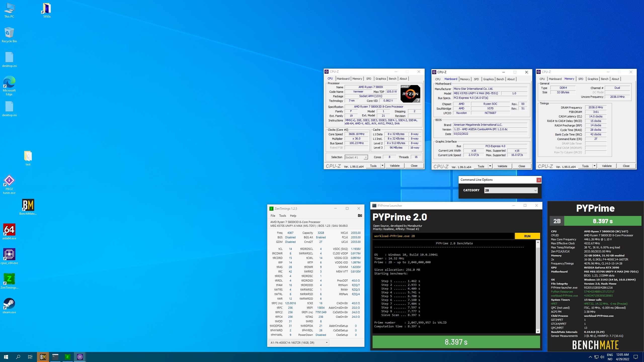Select BenchMate desktop shortcut
Viewport: 644px width, 362px height.
pos(28,207)
